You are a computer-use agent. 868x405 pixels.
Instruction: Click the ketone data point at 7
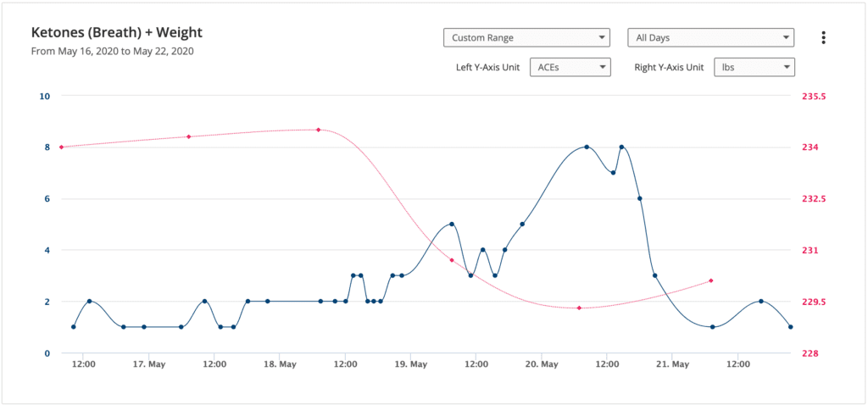[613, 173]
